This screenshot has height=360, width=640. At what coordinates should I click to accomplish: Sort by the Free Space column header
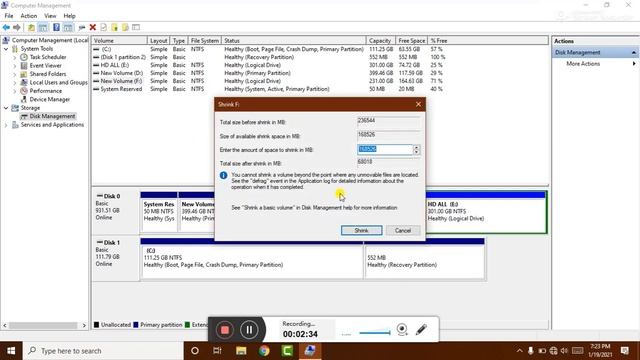[411, 41]
